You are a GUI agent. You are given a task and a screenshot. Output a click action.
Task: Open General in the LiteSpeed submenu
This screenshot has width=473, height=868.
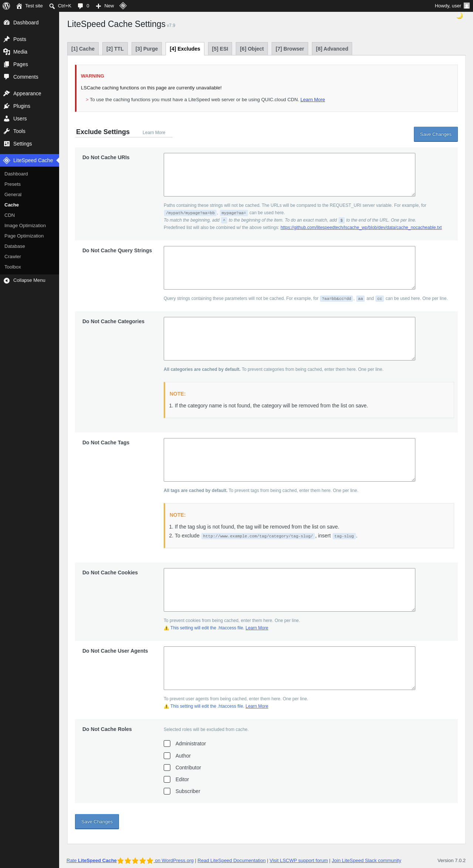(x=13, y=195)
